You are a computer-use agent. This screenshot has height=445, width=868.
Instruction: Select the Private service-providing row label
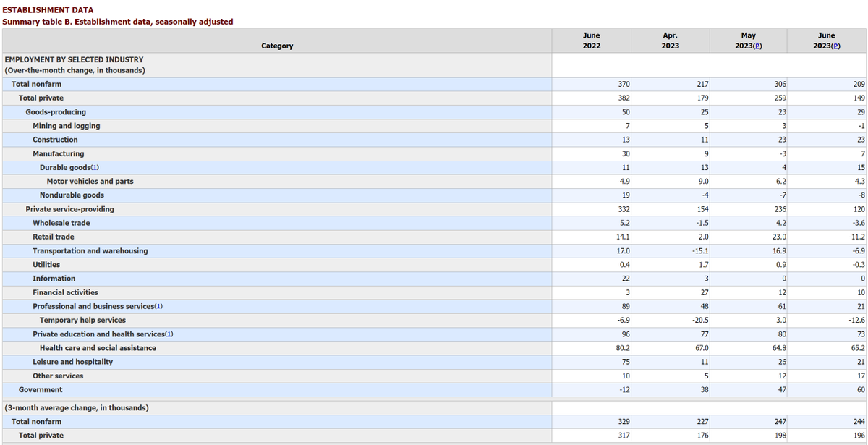coord(69,209)
